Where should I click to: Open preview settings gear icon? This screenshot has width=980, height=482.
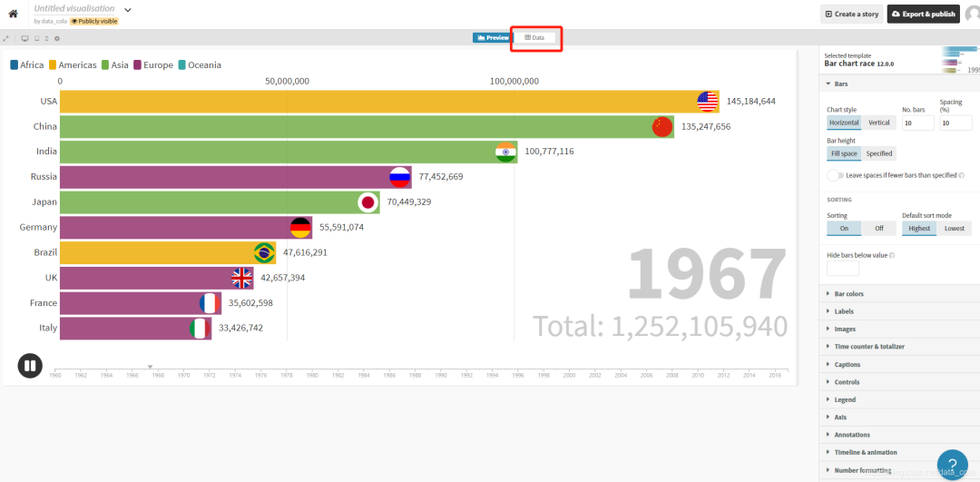point(57,38)
